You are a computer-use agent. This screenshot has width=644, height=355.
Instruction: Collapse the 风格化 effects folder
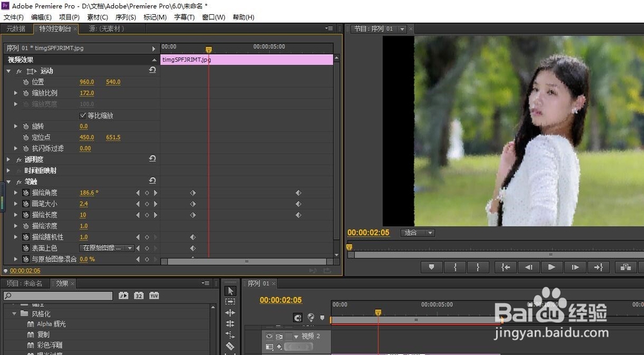[x=14, y=314]
